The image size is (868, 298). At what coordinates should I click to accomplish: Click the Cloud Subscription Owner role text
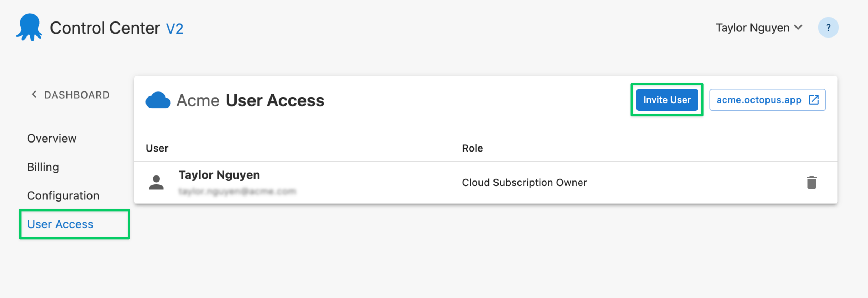[524, 183]
